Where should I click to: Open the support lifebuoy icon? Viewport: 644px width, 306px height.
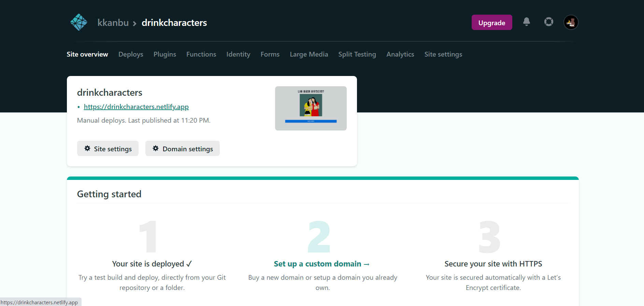(x=549, y=22)
